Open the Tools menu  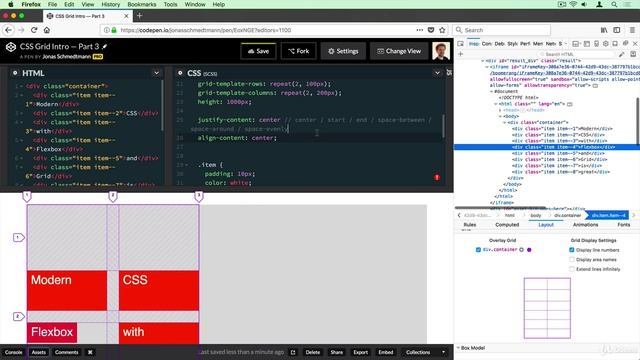coord(171,4)
